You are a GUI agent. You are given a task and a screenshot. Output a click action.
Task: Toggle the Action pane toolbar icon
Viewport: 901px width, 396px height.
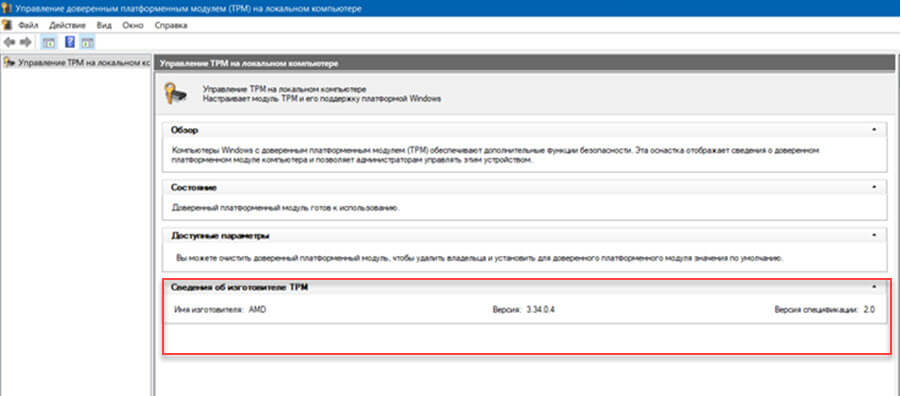(x=87, y=42)
